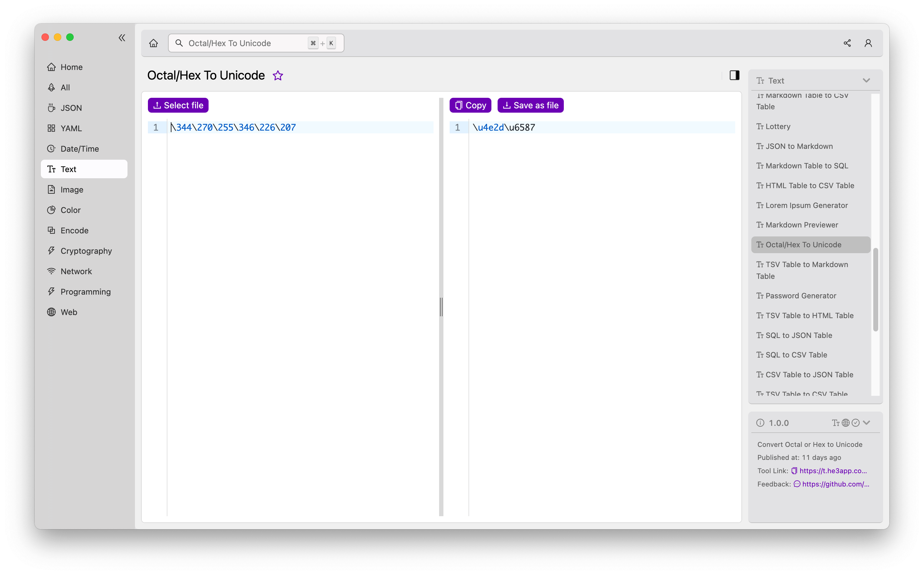Screen dimensions: 924x575
Task: Click the share icon top right
Action: [847, 43]
